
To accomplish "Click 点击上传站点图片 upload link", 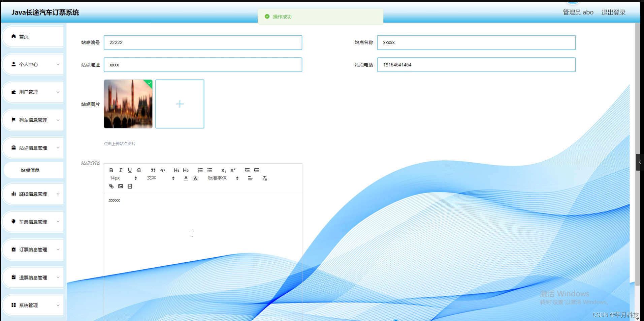I will point(120,143).
